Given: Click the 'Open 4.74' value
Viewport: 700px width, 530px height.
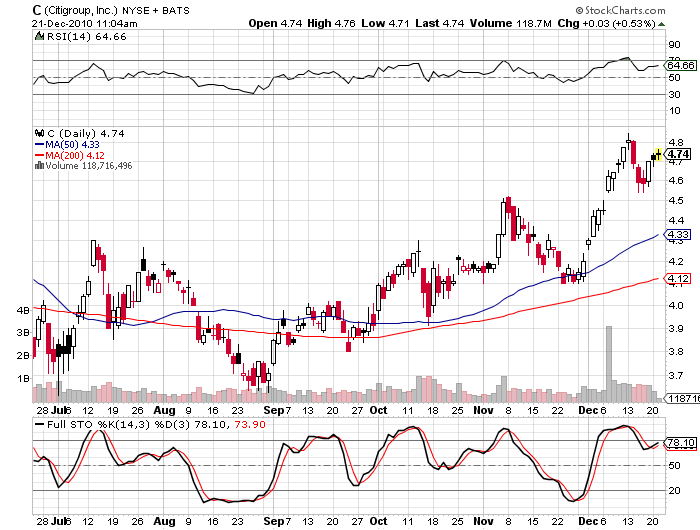Looking at the screenshot, I should tap(275, 23).
